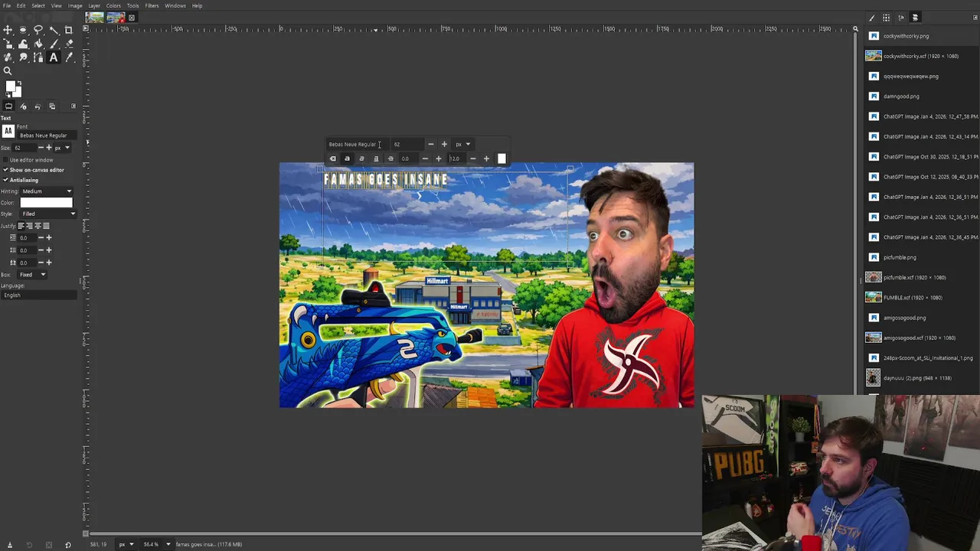Screen dimensions: 980x551
Task: Click the Language field English
Action: pos(39,295)
